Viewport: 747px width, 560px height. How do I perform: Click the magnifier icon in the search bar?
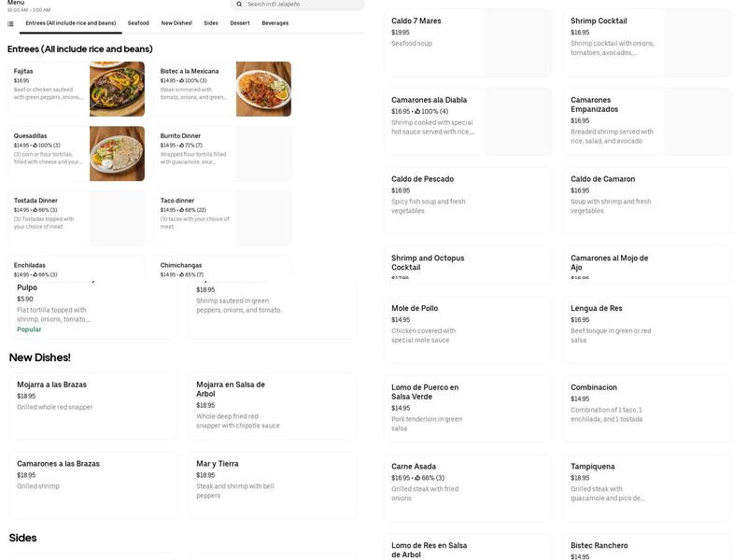pos(238,4)
